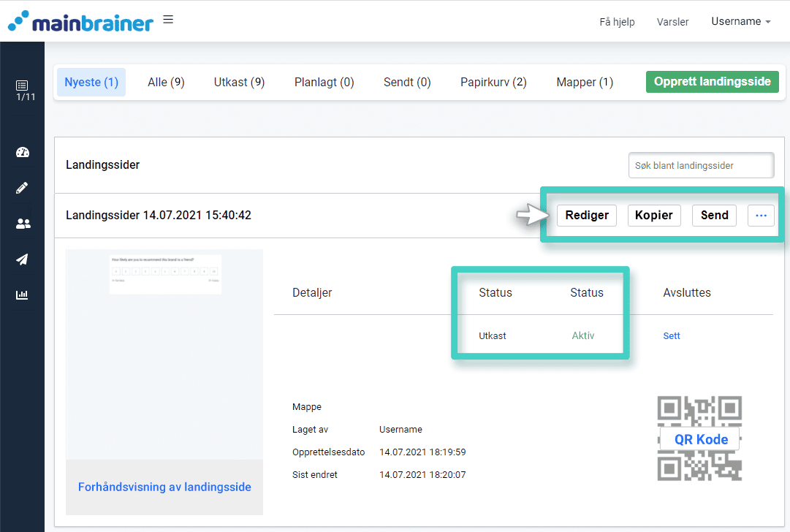
Task: Expand the Username account dropdown
Action: (x=740, y=22)
